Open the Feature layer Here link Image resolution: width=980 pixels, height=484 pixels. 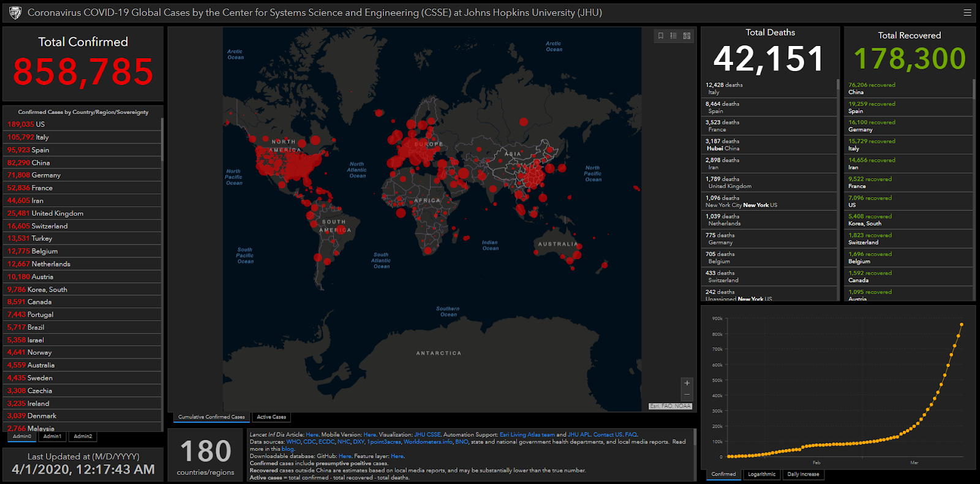pyautogui.click(x=398, y=456)
